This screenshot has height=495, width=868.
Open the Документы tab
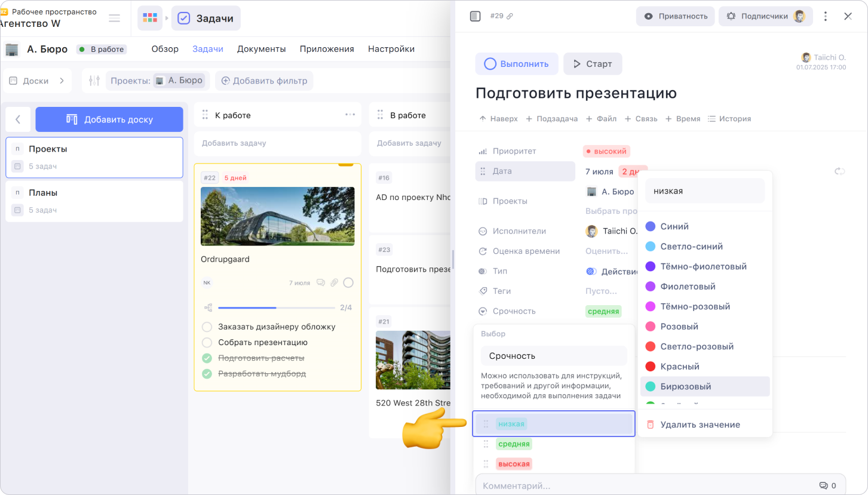coord(262,49)
